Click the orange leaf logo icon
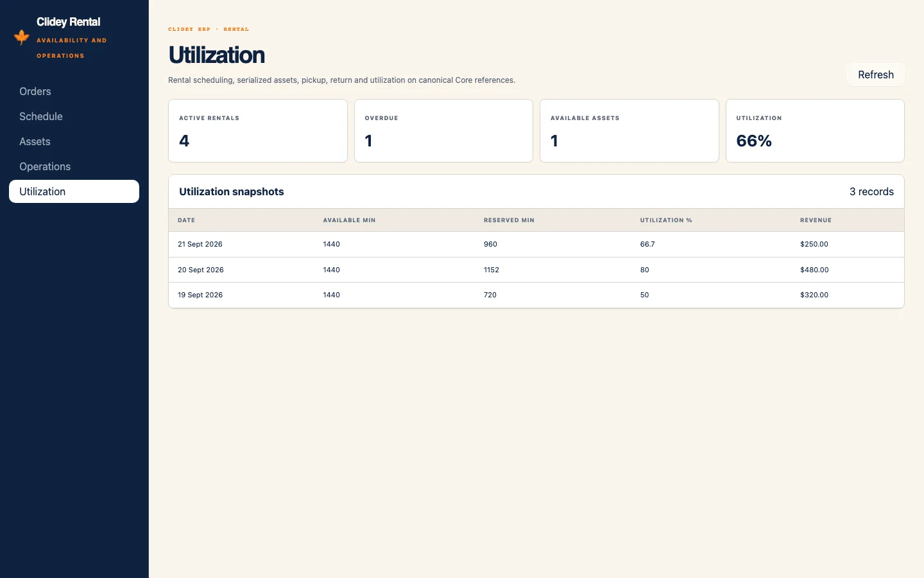This screenshot has height=578, width=924. [x=22, y=37]
